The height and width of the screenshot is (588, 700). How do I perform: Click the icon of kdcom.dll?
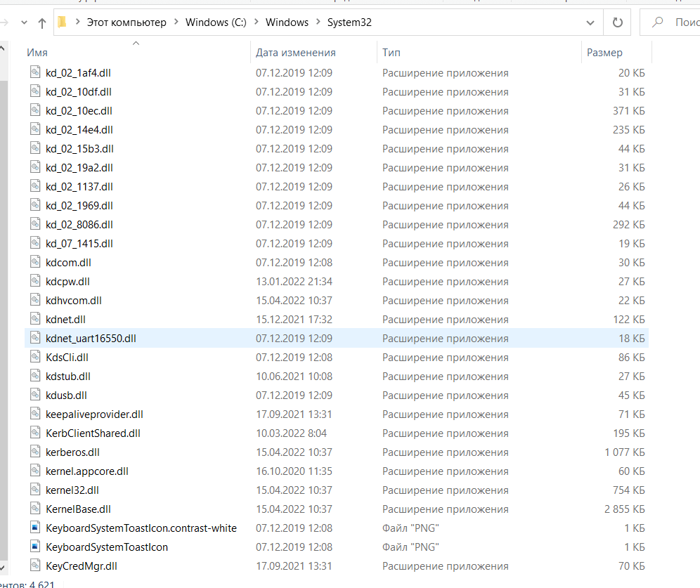point(35,262)
